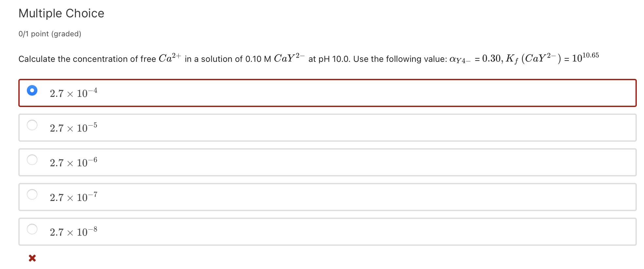Click the highlighted selected answer box

(327, 93)
